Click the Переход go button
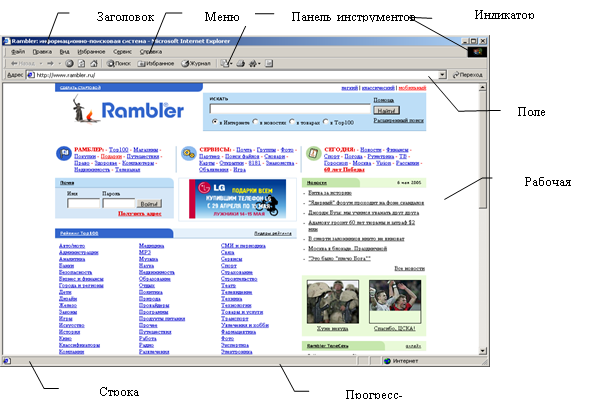This screenshot has width=599, height=406. coord(468,75)
